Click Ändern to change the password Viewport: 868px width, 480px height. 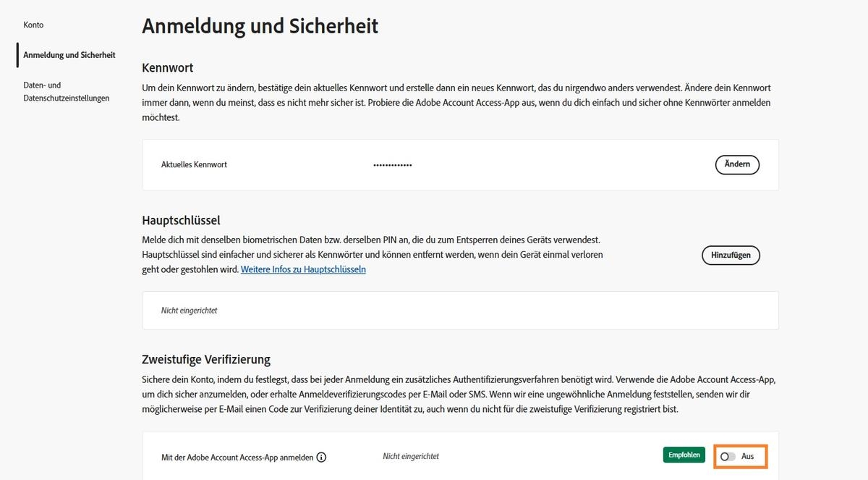tap(737, 164)
